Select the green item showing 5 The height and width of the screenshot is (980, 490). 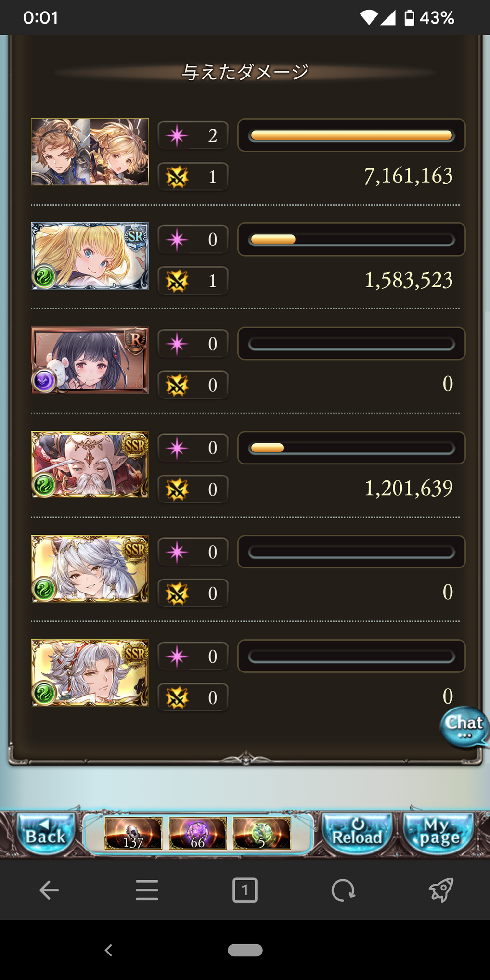pos(262,833)
